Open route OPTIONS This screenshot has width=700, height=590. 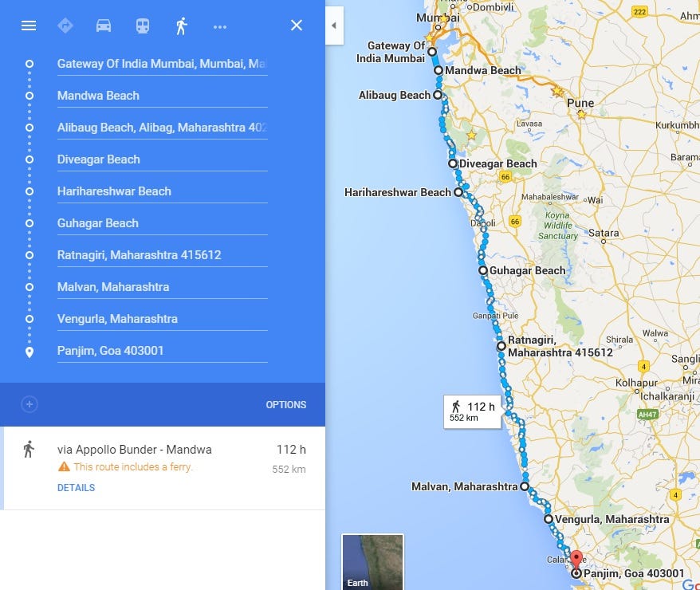point(286,405)
